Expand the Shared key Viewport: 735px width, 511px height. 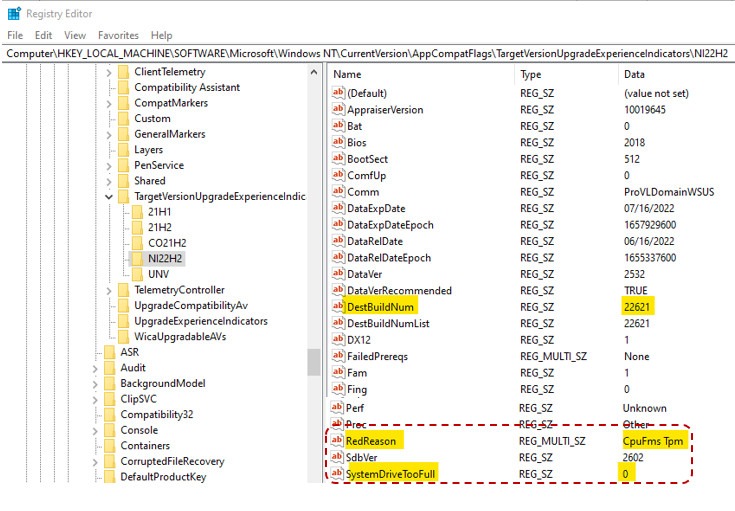click(x=109, y=181)
